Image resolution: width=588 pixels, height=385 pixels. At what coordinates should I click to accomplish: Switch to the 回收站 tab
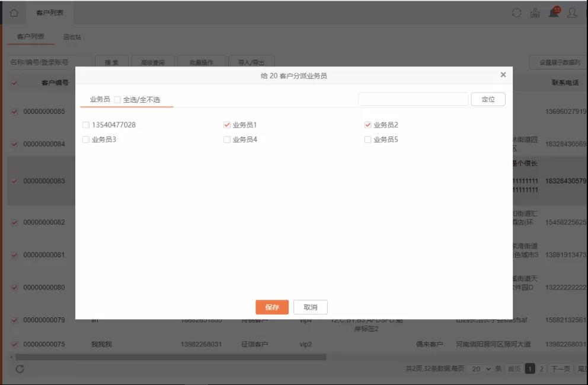tap(72, 37)
